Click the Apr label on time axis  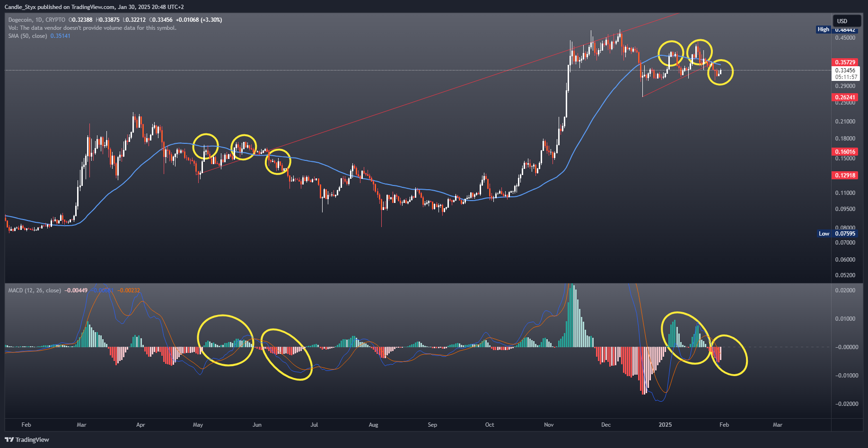(x=140, y=425)
